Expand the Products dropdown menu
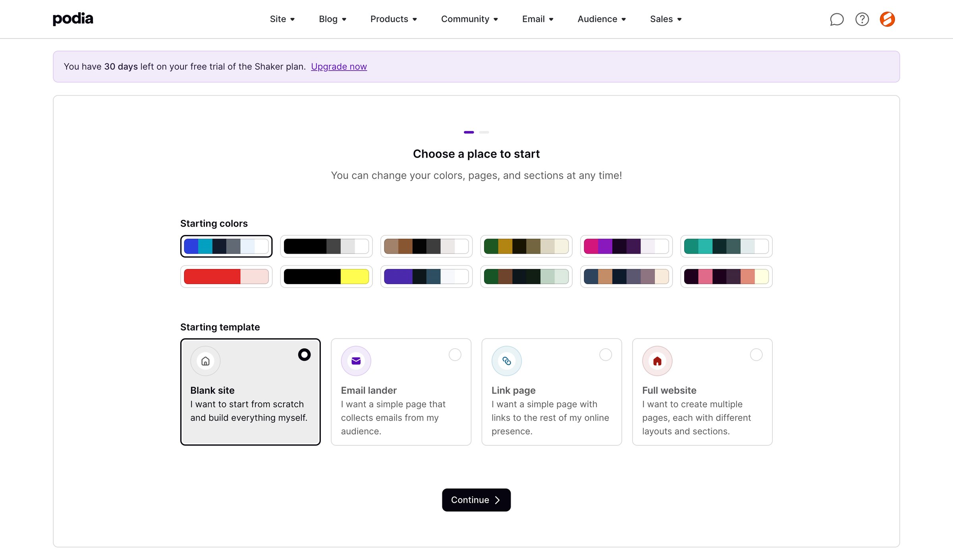Screen dimensions: 953x560 [394, 19]
